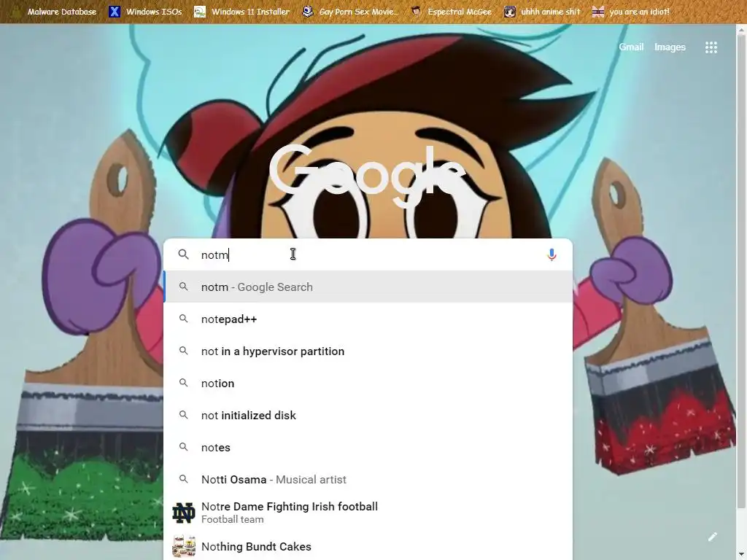The width and height of the screenshot is (747, 560).
Task: Click search icon beside 'not in a hypervisor partition'
Action: pyautogui.click(x=183, y=351)
